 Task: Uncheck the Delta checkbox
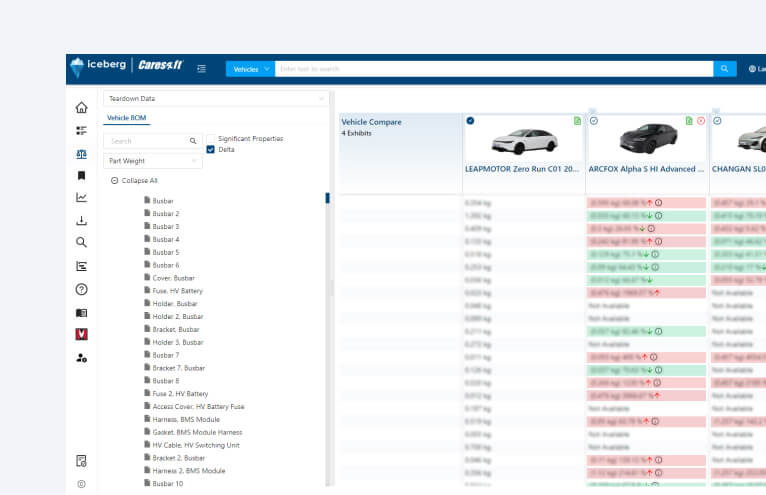pos(211,150)
